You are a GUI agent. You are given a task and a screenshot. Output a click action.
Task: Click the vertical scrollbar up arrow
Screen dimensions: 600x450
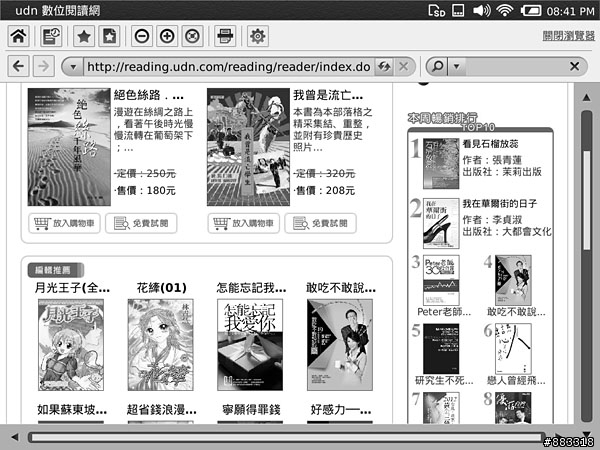coord(587,98)
